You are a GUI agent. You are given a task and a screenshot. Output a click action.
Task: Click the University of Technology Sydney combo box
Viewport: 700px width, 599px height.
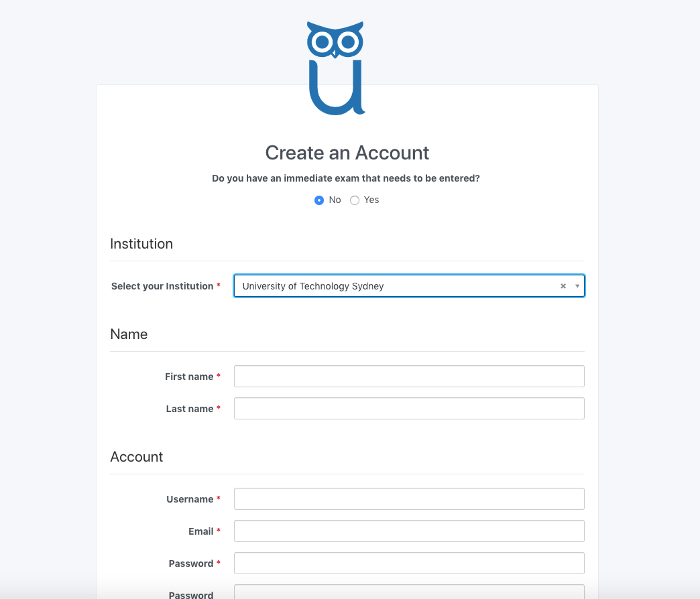[396, 286]
